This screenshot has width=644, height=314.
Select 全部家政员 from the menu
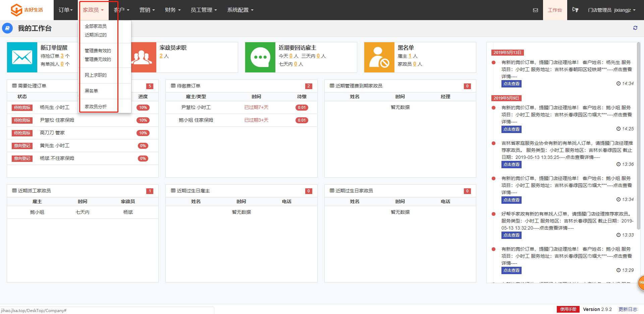click(x=96, y=26)
